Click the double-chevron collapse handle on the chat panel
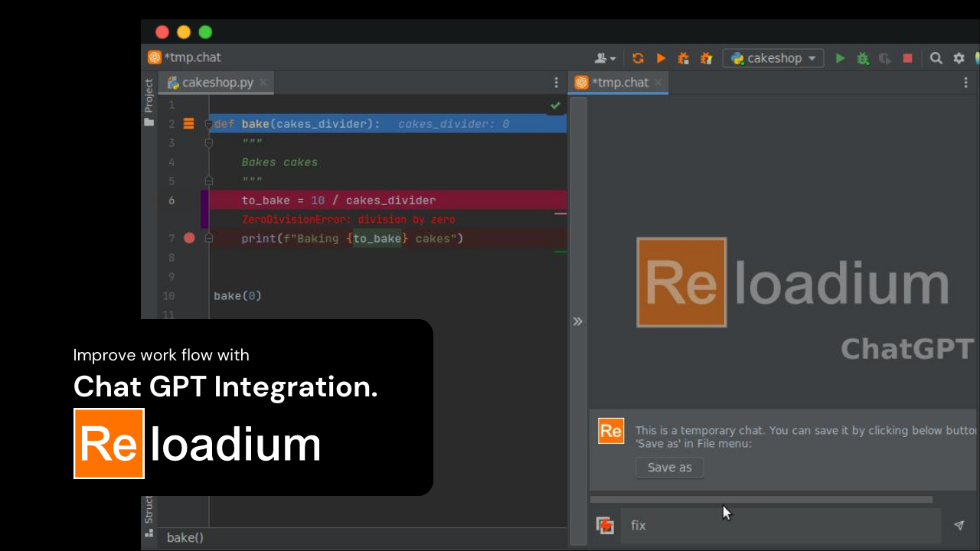The image size is (980, 551). (578, 321)
